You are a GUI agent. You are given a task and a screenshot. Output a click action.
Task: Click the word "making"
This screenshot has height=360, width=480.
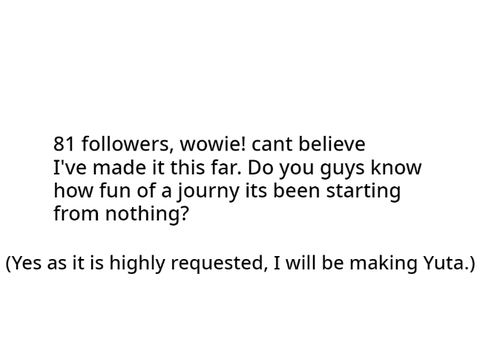[383, 264]
